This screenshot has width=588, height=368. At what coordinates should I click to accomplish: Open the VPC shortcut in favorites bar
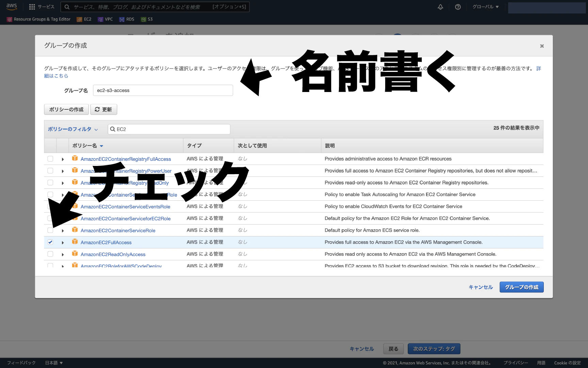point(105,19)
